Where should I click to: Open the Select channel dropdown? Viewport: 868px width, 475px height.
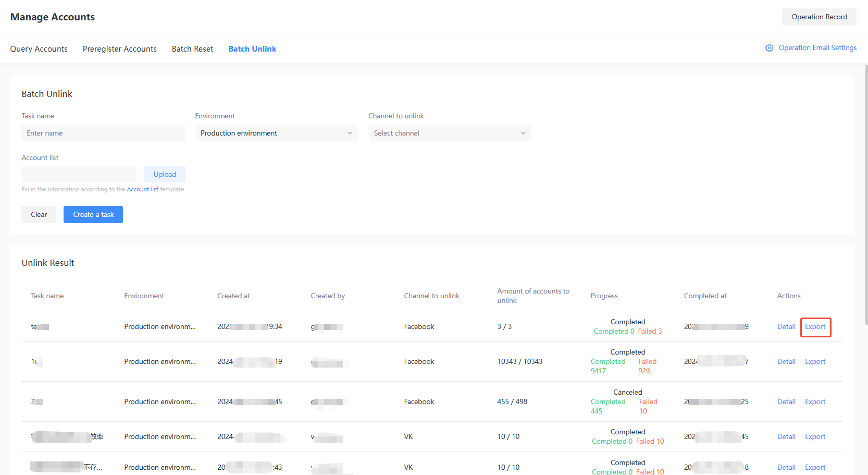pos(450,133)
